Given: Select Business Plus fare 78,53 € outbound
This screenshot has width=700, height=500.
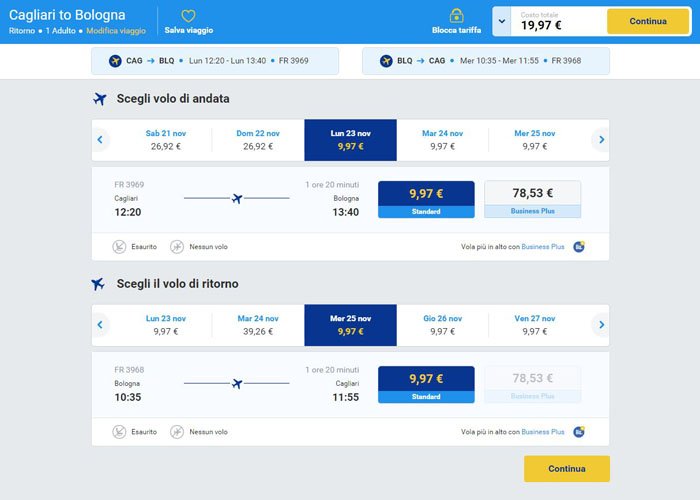Looking at the screenshot, I should point(533,199).
